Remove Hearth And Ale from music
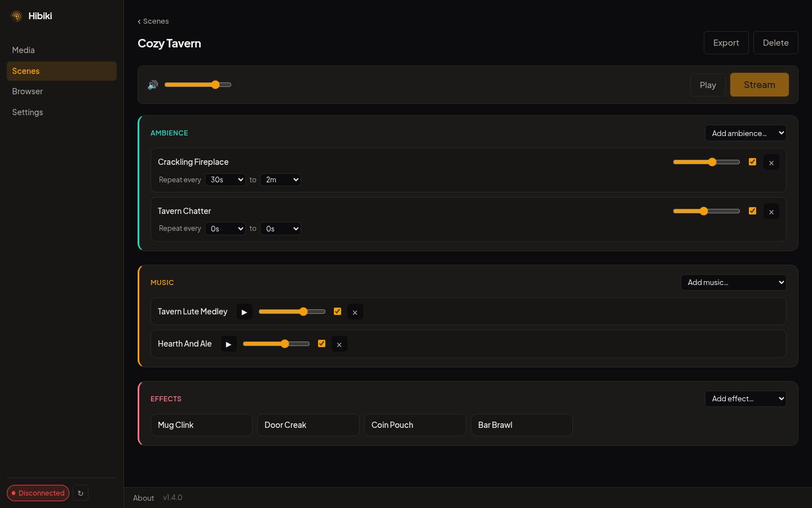Screen dimensions: 812x508 click(339, 344)
